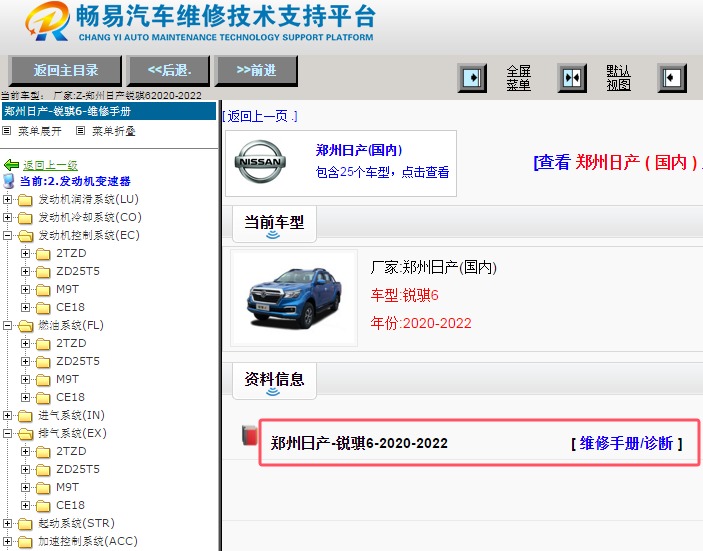703x551 pixels.
Task: Expand the 加速控制系统(ACC) tree node
Action: (7, 542)
